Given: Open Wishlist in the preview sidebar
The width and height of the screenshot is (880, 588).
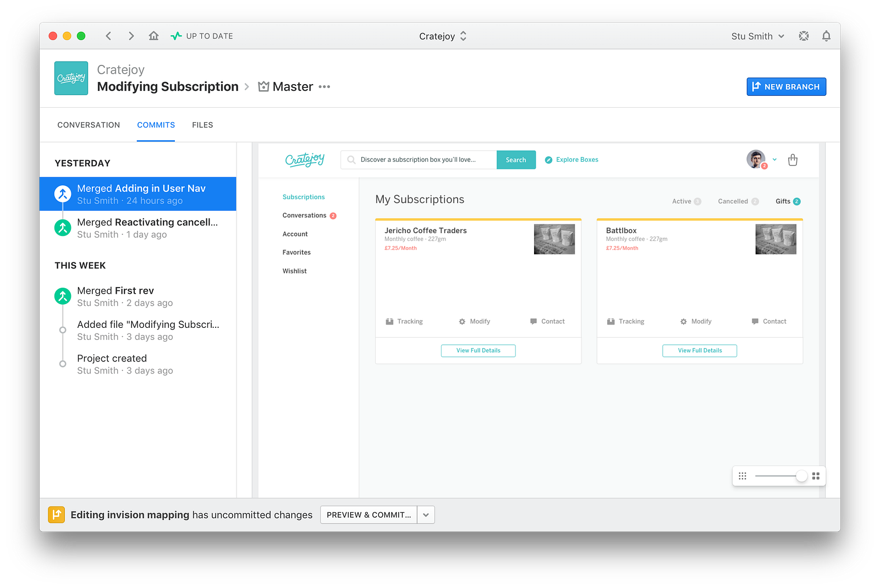Looking at the screenshot, I should click(295, 271).
